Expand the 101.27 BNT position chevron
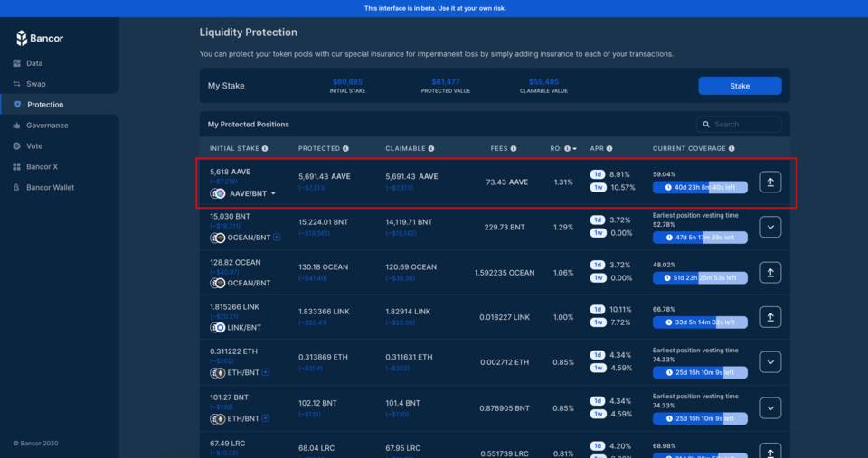Screen dimensions: 868x458 [x=770, y=408]
